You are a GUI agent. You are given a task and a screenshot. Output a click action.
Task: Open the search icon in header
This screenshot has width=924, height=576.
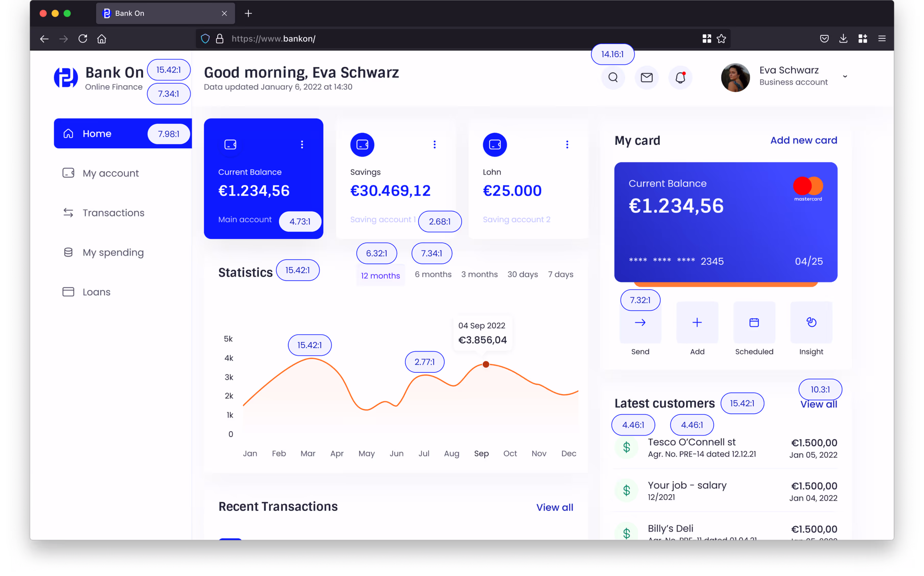tap(613, 78)
